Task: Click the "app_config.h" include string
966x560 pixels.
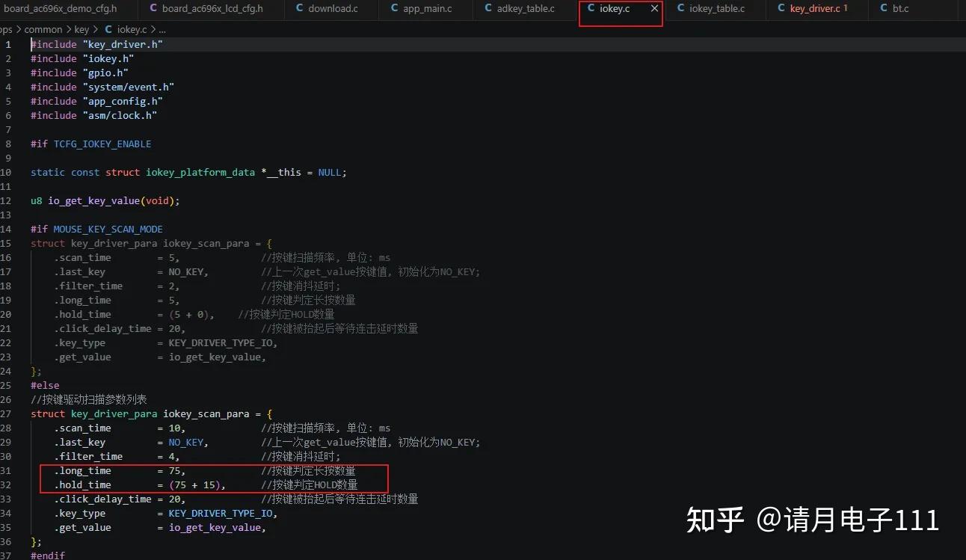Action: click(123, 101)
